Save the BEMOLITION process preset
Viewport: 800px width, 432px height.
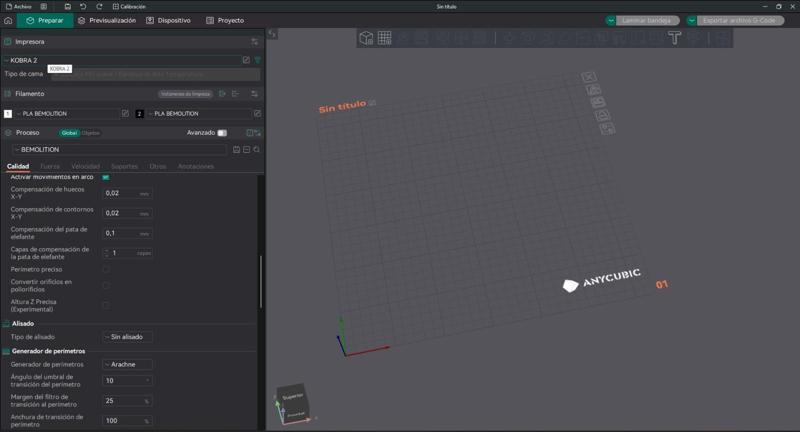point(236,149)
